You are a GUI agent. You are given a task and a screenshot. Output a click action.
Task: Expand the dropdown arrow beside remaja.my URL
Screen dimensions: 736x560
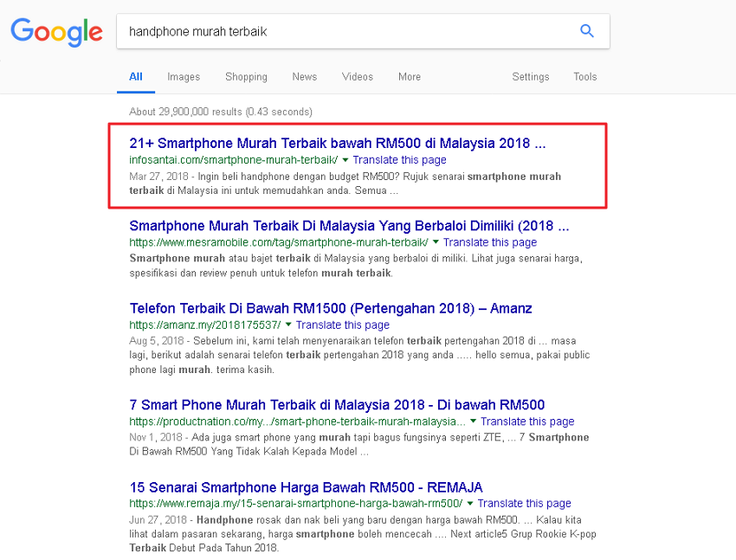(470, 503)
